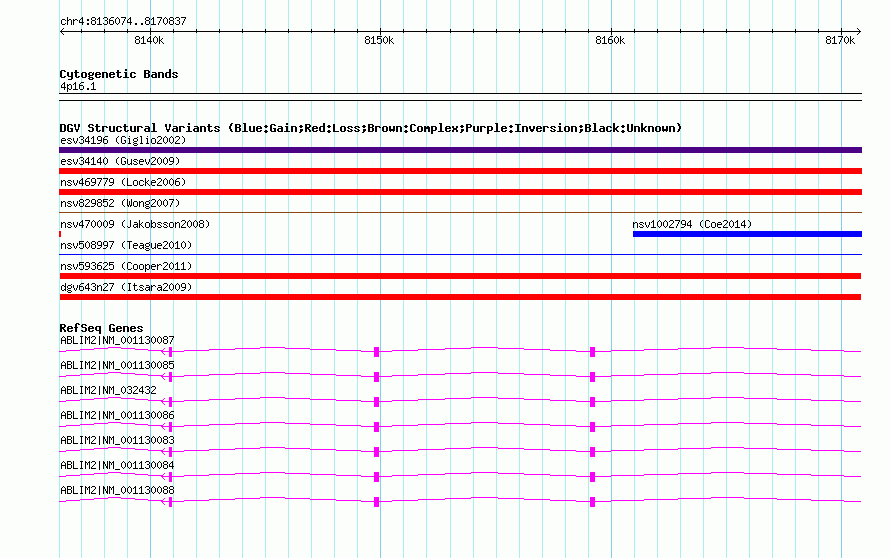Select the purple esv34196 inversion bar

coord(460,150)
